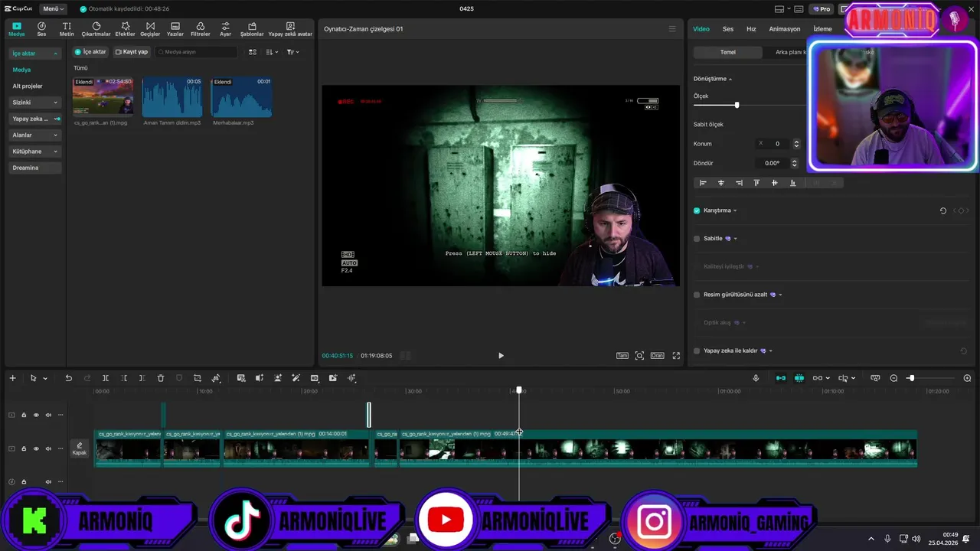
Task: Lock the main video track
Action: tap(24, 448)
